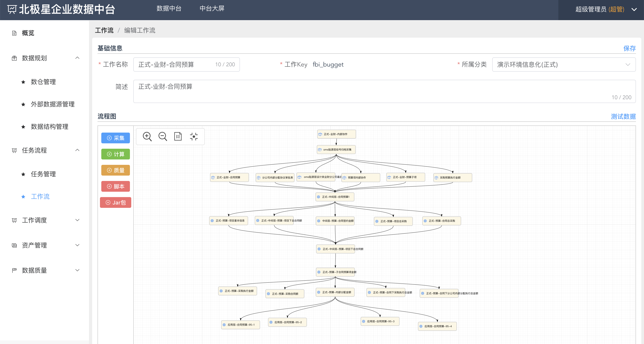Select the 应用层-合同预算-95-4 node
Viewport: 644px width, 344px height.
tap(437, 326)
